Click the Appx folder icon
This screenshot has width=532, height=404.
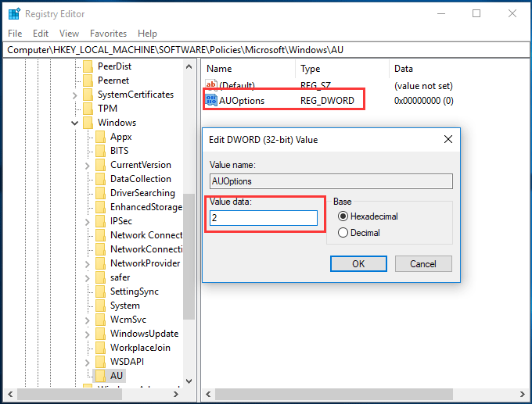100,137
